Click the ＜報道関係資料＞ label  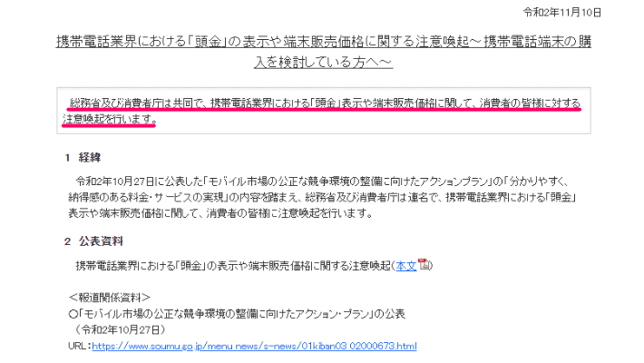coord(109,298)
